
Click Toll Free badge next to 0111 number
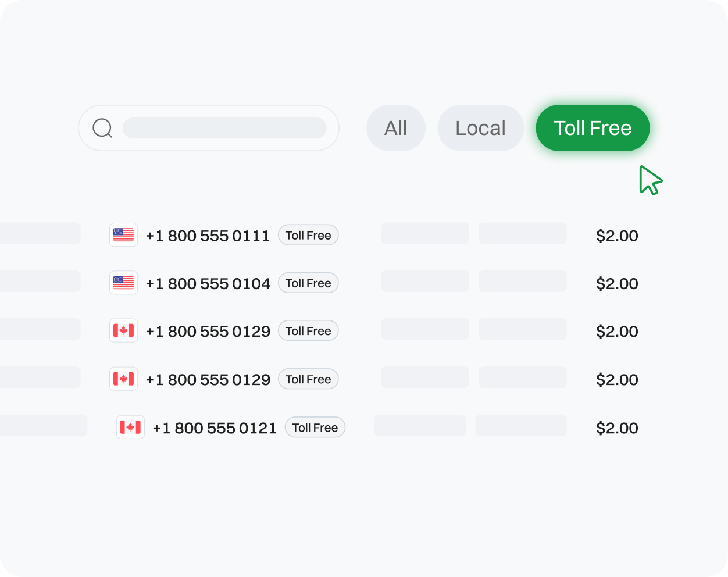308,235
